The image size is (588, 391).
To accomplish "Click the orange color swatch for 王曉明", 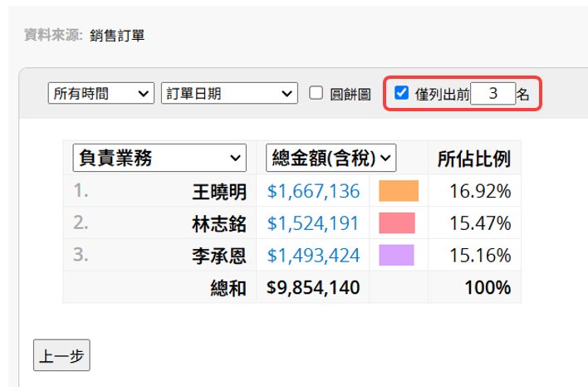I will [x=399, y=192].
